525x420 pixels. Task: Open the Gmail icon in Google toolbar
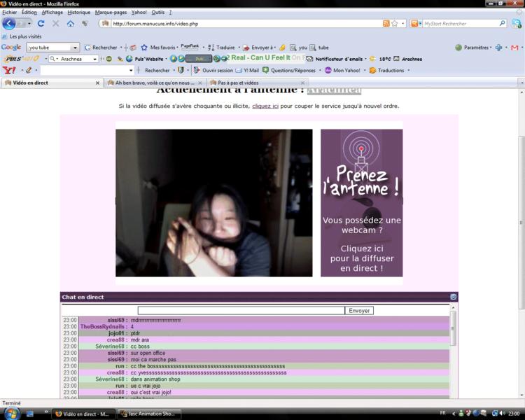click(514, 48)
